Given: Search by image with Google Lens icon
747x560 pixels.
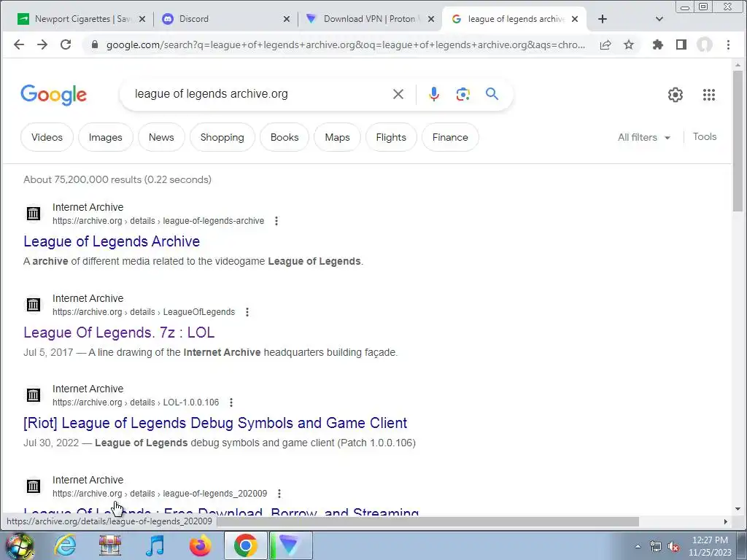Looking at the screenshot, I should (x=462, y=94).
